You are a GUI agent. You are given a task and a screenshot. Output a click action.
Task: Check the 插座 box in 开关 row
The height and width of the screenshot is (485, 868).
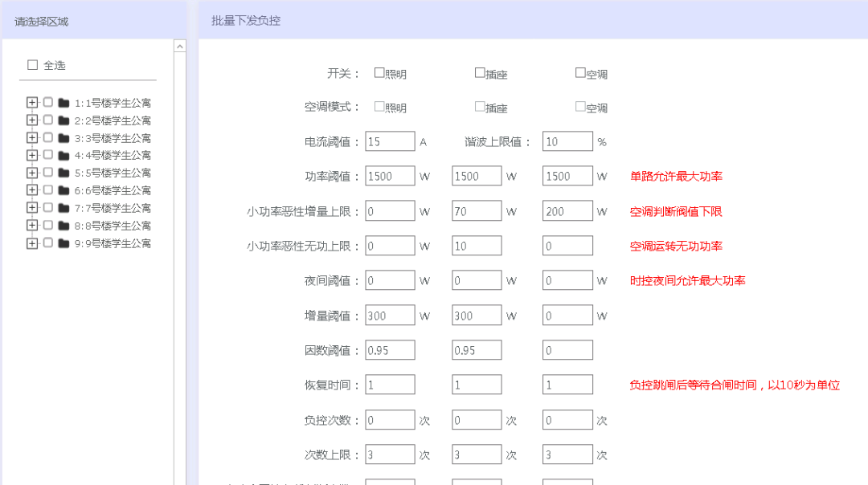478,72
